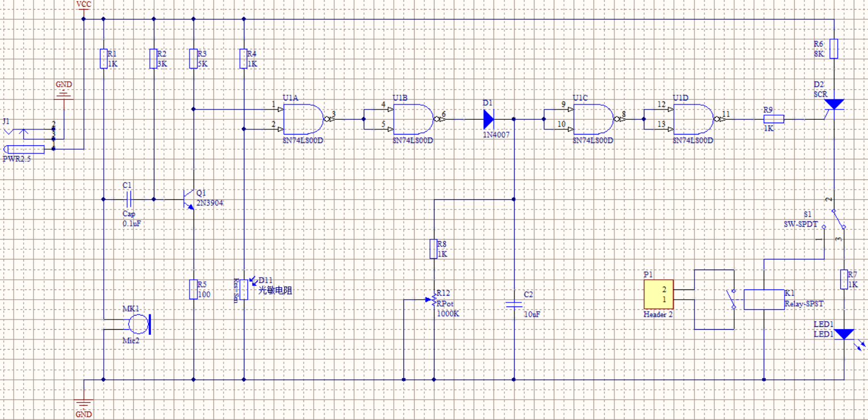This screenshot has width=868, height=420.
Task: Click the 100 value of R5
Action: point(204,294)
